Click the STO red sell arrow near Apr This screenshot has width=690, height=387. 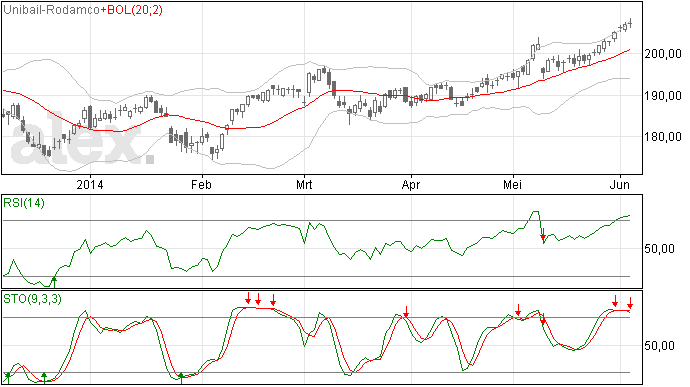(406, 311)
